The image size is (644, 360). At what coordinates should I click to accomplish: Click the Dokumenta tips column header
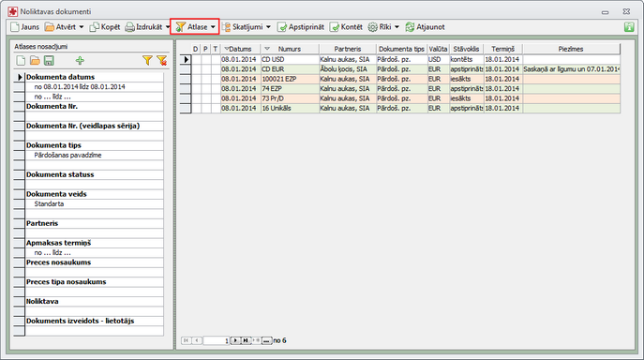[401, 49]
